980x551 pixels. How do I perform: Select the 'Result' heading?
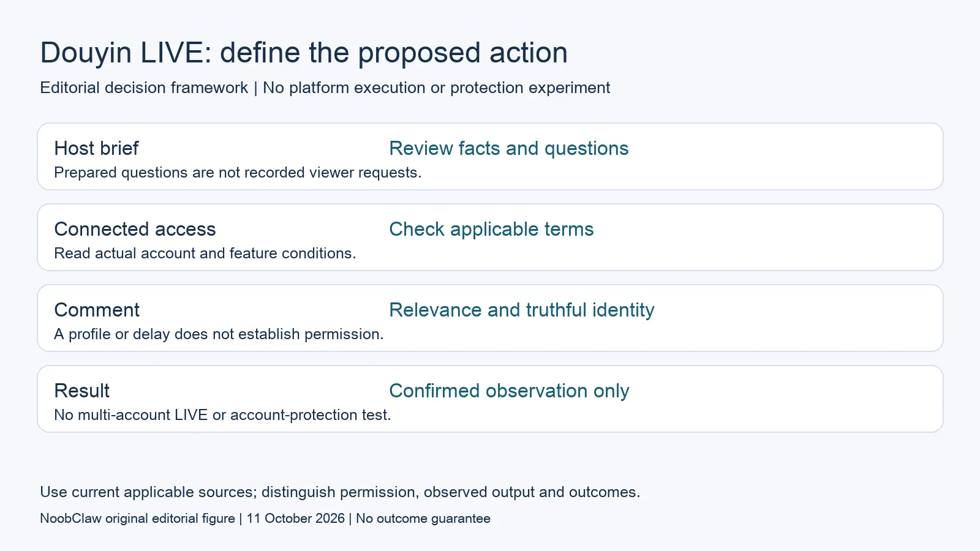pyautogui.click(x=82, y=391)
